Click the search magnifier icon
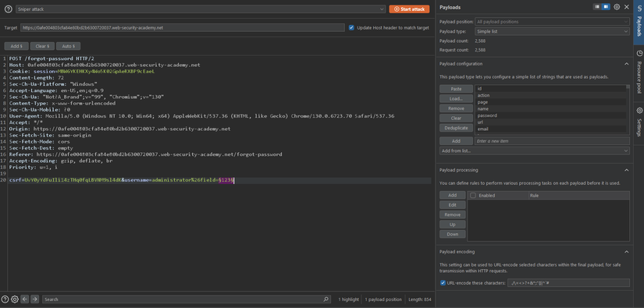This screenshot has height=308, width=644. click(326, 299)
